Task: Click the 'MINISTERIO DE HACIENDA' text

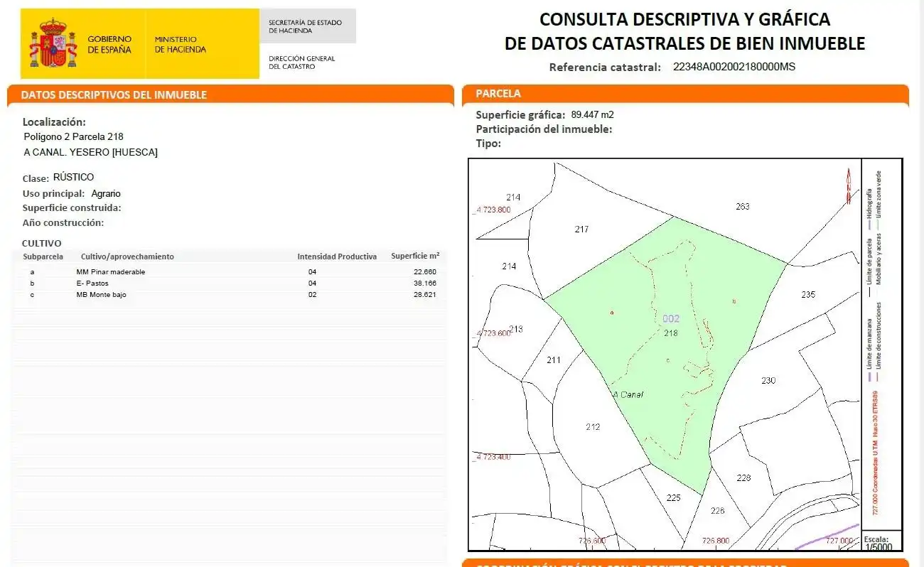Action: point(180,45)
